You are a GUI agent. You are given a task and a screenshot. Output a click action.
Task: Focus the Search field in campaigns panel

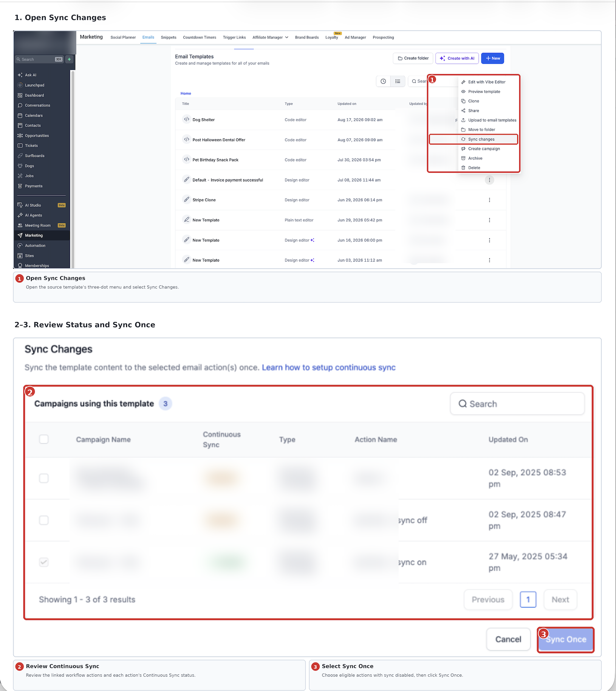517,404
